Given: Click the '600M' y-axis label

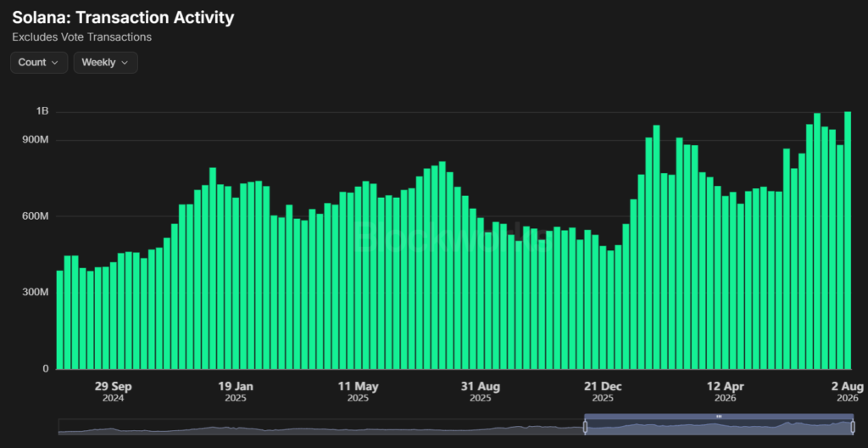Looking at the screenshot, I should [37, 216].
